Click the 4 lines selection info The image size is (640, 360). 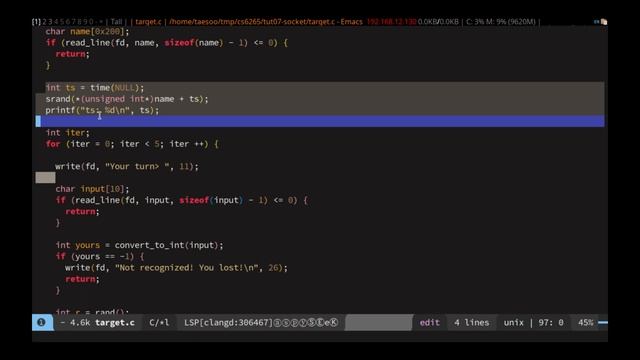(x=471, y=322)
